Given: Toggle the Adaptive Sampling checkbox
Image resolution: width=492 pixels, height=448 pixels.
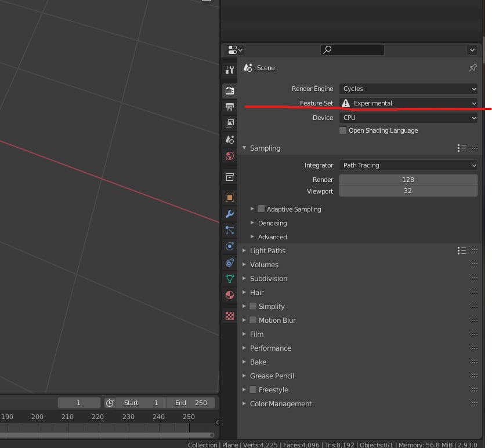Looking at the screenshot, I should [x=261, y=209].
